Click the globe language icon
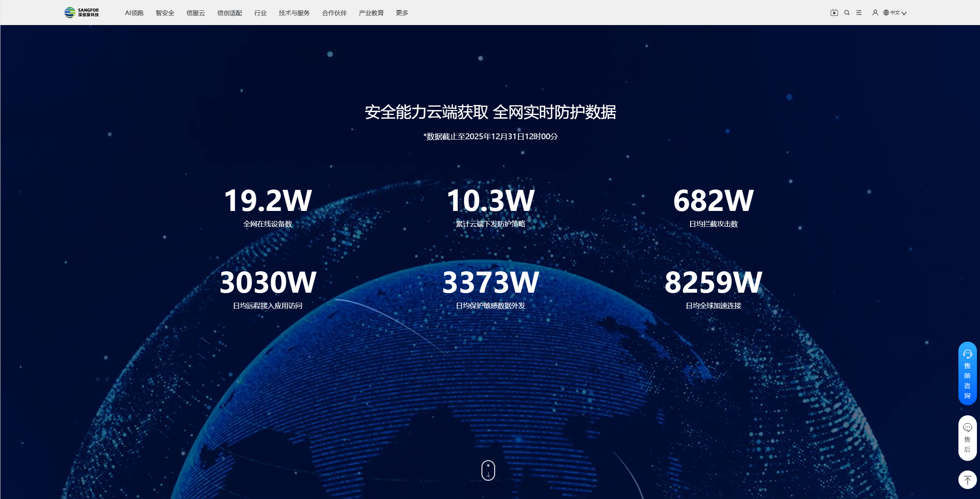 point(886,13)
